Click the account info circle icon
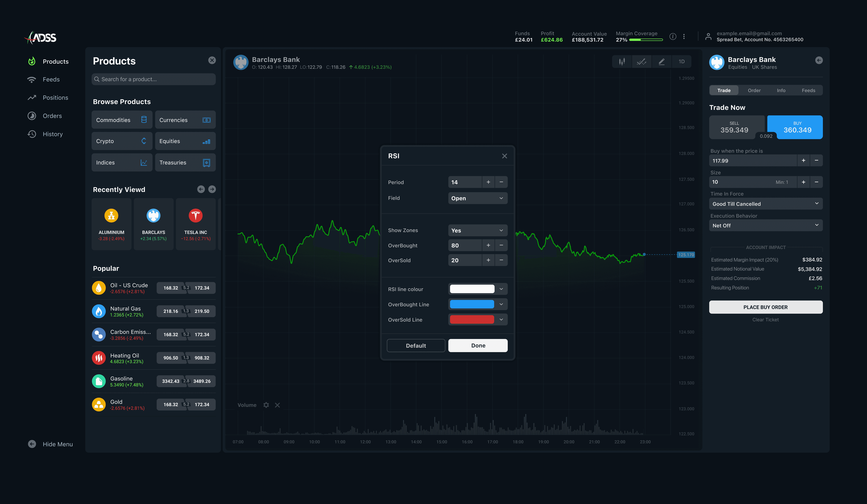The height and width of the screenshot is (504, 867). click(673, 36)
